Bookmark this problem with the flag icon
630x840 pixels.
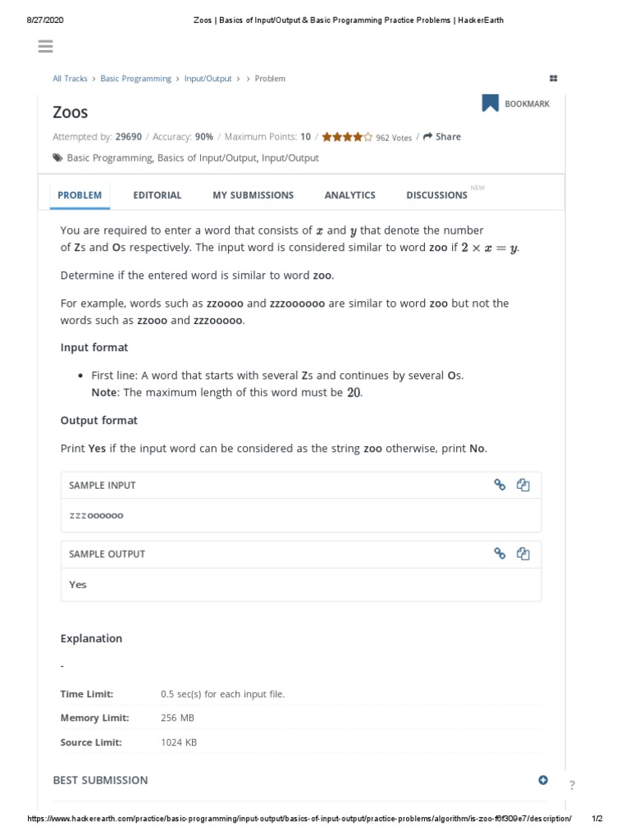click(x=490, y=103)
